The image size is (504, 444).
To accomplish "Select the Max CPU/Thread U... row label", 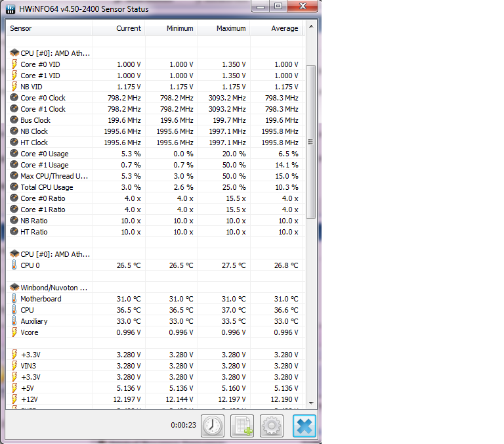I will [x=54, y=176].
